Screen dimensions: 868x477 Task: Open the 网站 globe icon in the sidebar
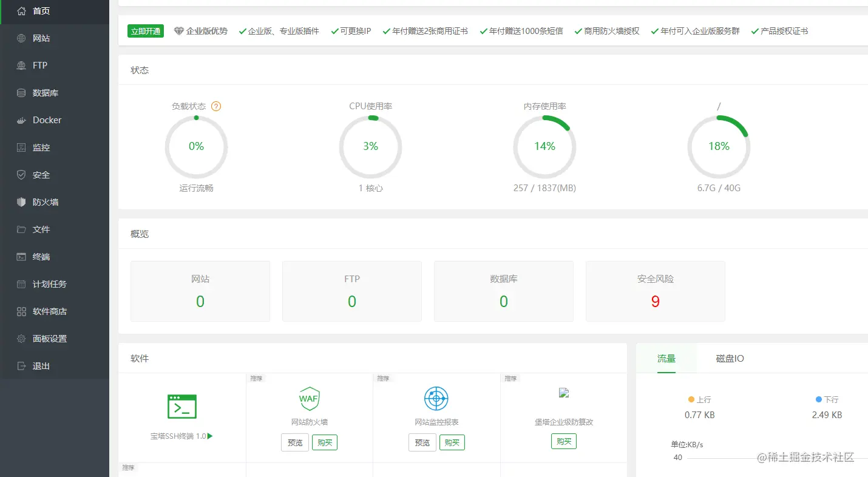click(x=21, y=38)
